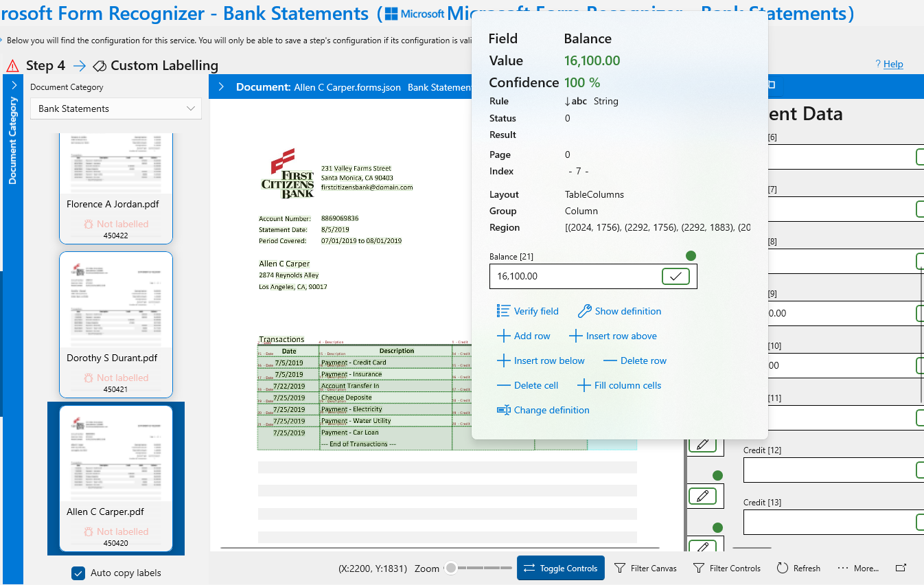Image resolution: width=924 pixels, height=585 pixels.
Task: Adjust the Zoom slider handle
Action: point(451,568)
